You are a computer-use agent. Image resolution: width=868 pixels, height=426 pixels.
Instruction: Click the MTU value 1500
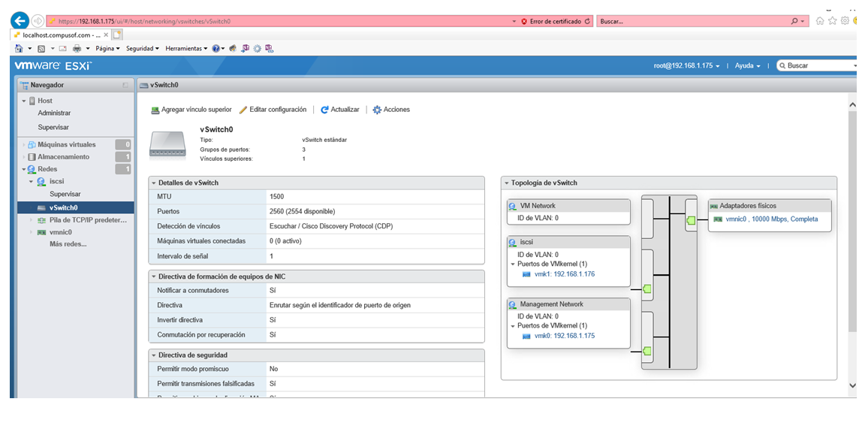(x=277, y=197)
